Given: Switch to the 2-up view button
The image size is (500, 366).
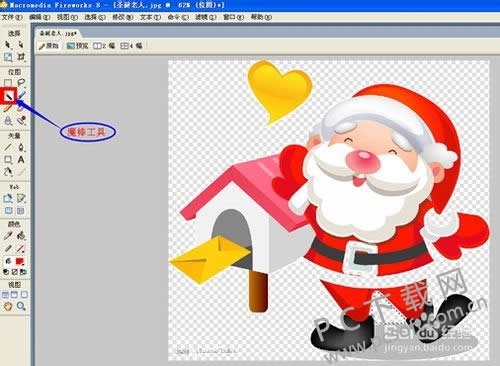Looking at the screenshot, I should click(104, 46).
